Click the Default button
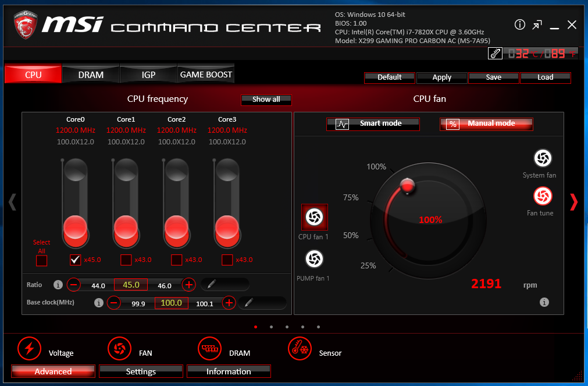This screenshot has height=386, width=588. pyautogui.click(x=390, y=78)
